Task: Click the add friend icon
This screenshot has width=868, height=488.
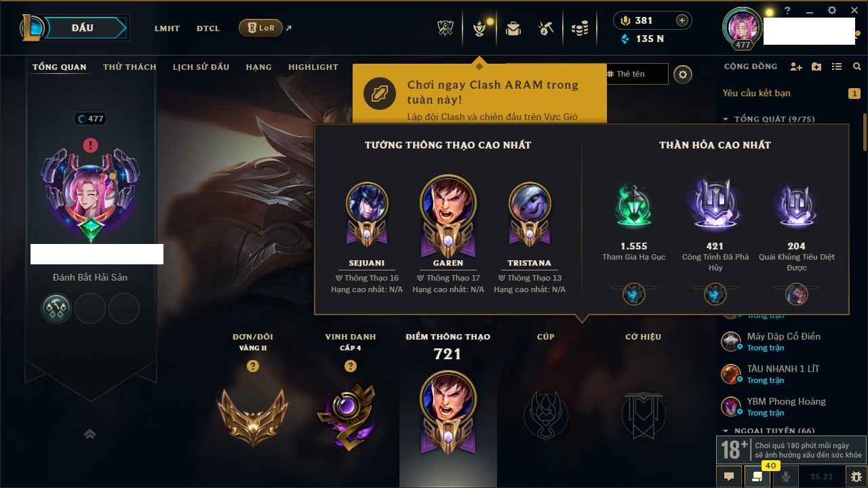Action: [796, 66]
